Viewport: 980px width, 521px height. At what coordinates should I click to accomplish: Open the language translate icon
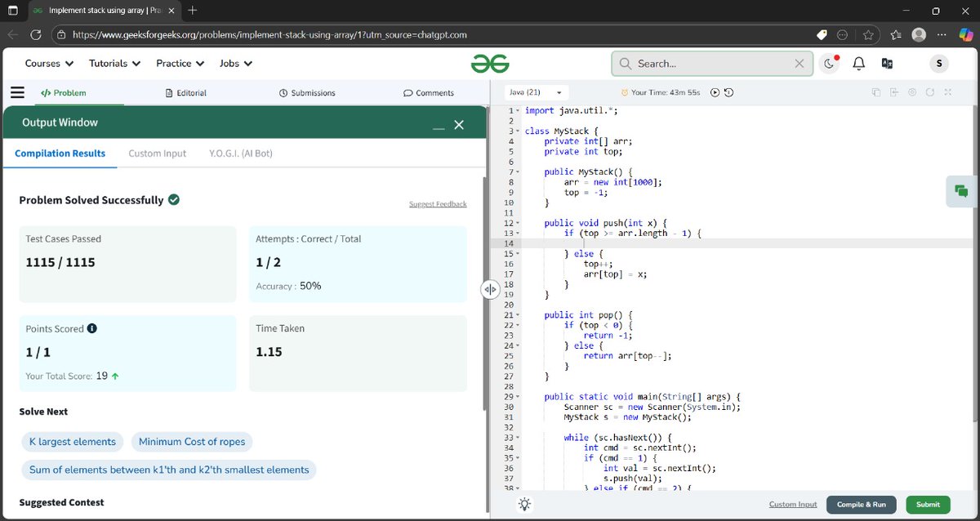887,64
